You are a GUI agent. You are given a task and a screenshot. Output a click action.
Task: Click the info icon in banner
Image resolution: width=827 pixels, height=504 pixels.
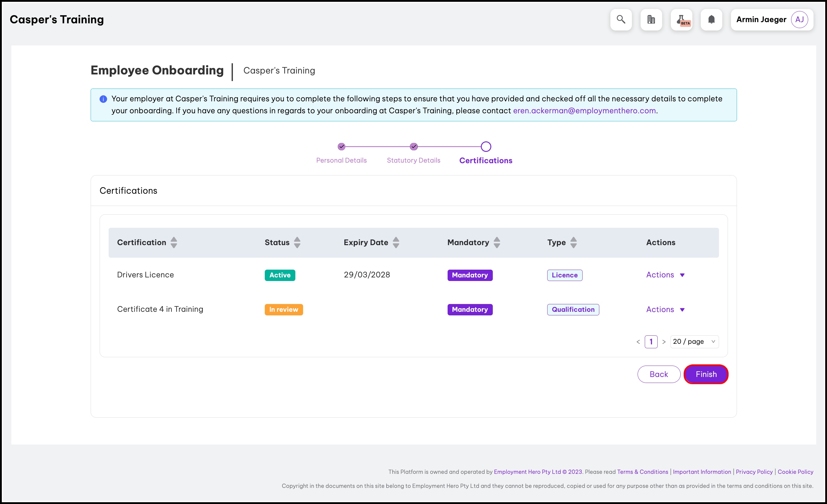(103, 99)
